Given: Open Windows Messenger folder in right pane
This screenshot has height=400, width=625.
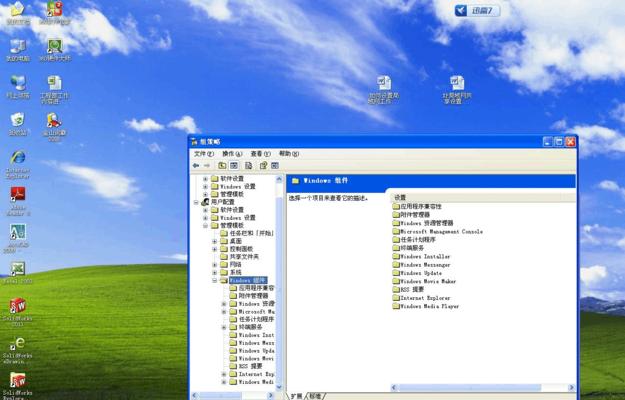Looking at the screenshot, I should 422,265.
